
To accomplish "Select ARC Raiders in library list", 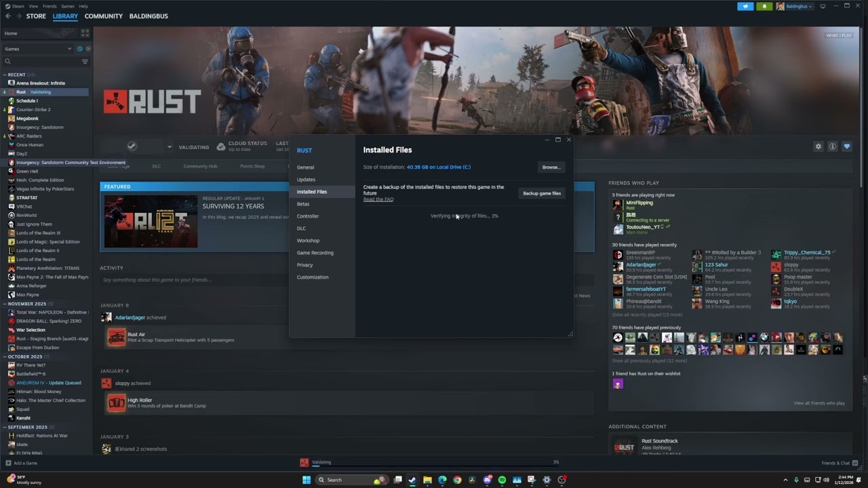I will (29, 136).
